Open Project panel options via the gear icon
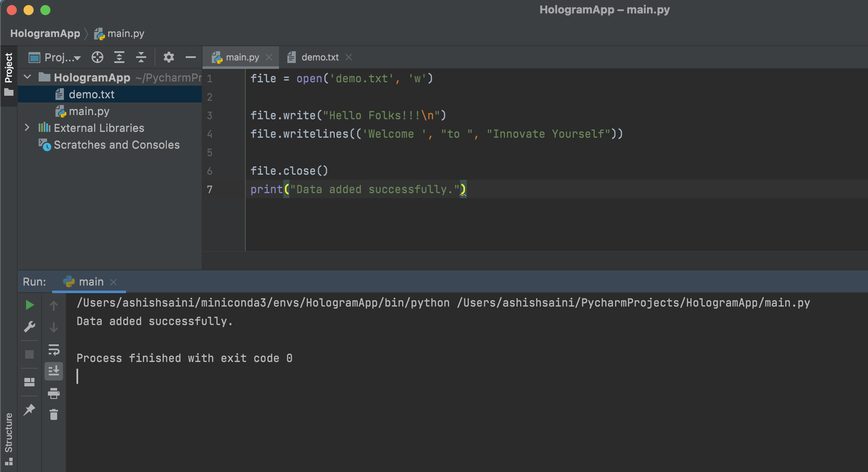The width and height of the screenshot is (868, 472). tap(169, 57)
